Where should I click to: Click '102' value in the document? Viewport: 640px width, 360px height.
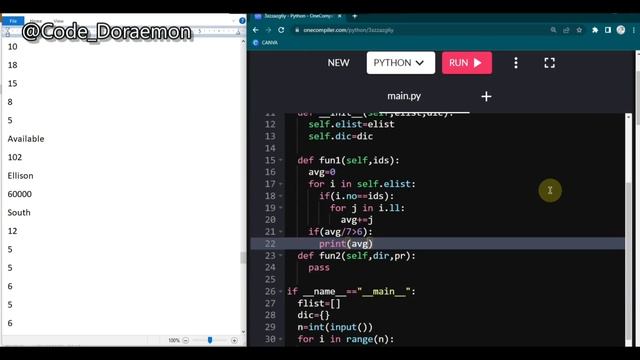point(15,158)
